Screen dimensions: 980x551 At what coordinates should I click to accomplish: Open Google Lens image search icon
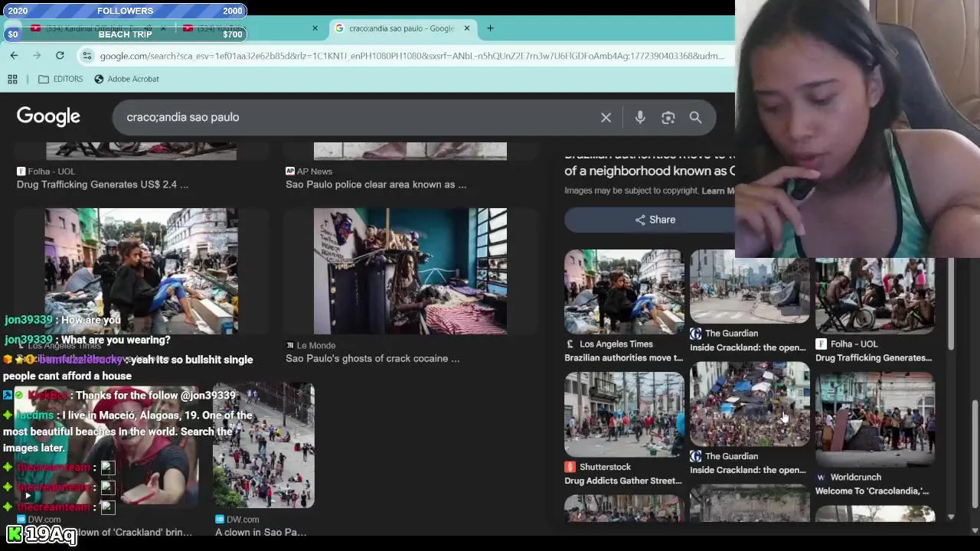(668, 117)
